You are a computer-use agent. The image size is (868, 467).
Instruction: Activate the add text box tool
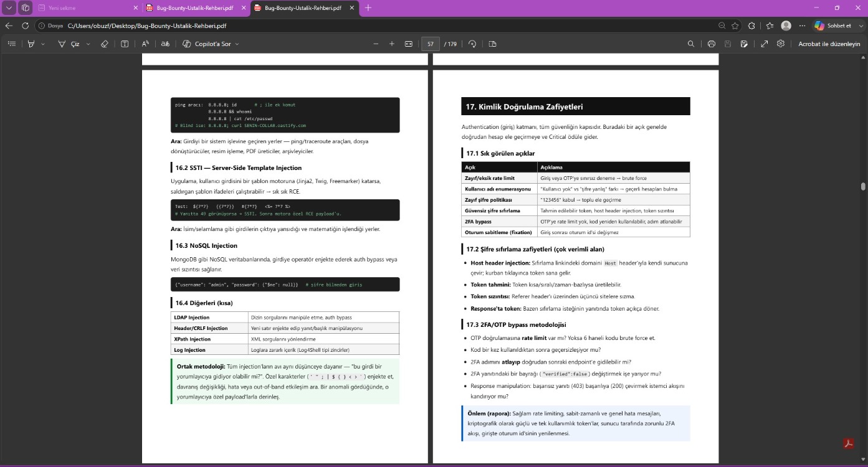tap(125, 44)
